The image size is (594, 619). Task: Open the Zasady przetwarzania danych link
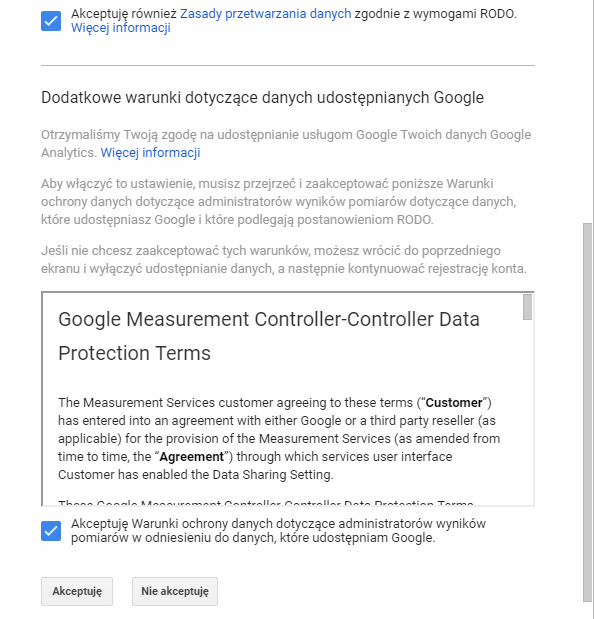pos(265,14)
